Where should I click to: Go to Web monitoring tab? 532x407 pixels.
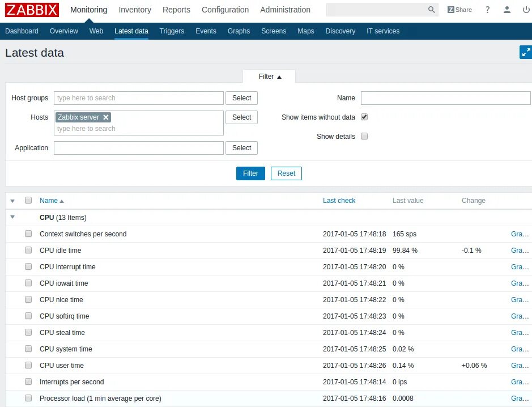[x=96, y=31]
